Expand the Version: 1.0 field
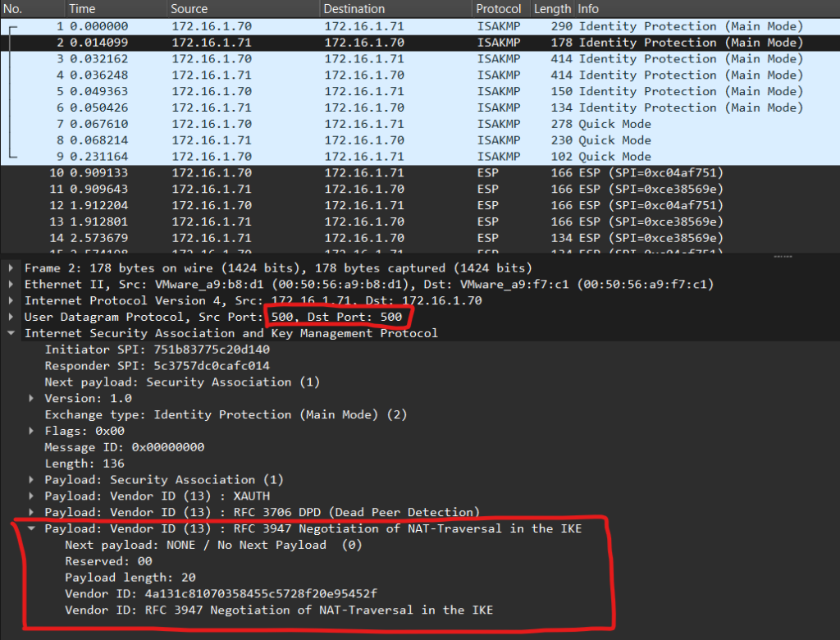The width and height of the screenshot is (840, 640). 31,398
